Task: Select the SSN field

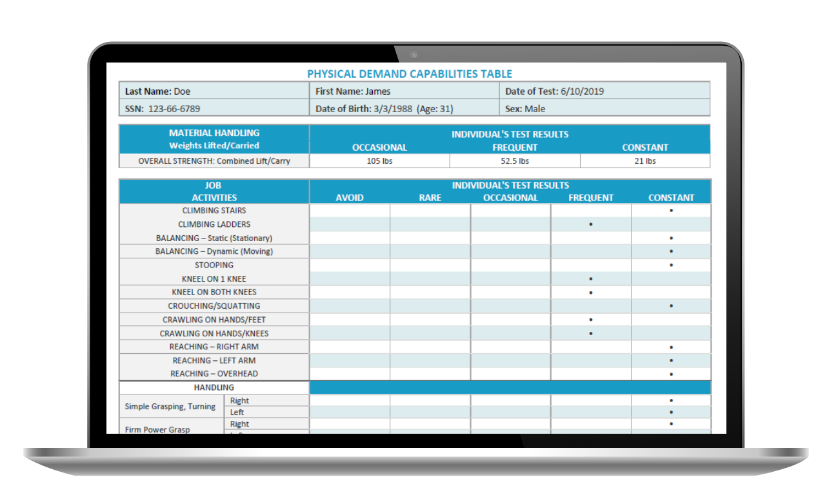Action: coord(214,109)
